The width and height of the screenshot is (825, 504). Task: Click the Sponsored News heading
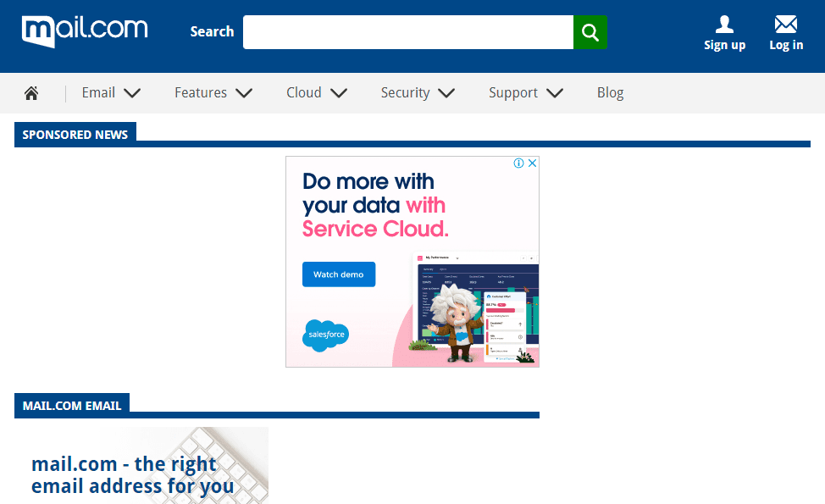point(75,135)
